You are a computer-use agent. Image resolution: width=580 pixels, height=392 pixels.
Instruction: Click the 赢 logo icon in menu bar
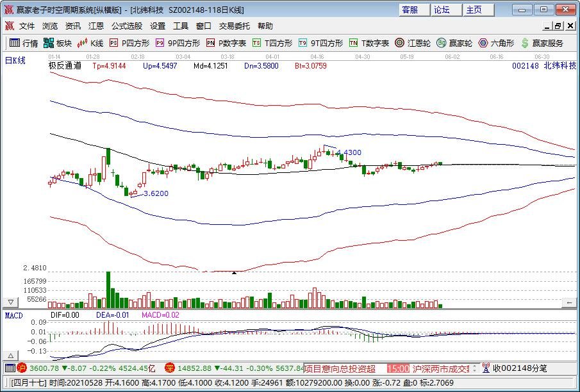coord(9,26)
